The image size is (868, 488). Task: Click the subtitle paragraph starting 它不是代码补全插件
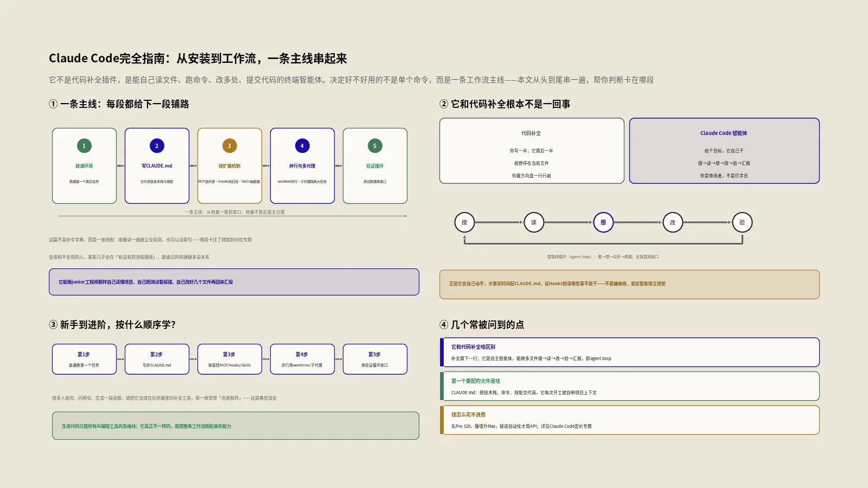point(351,80)
